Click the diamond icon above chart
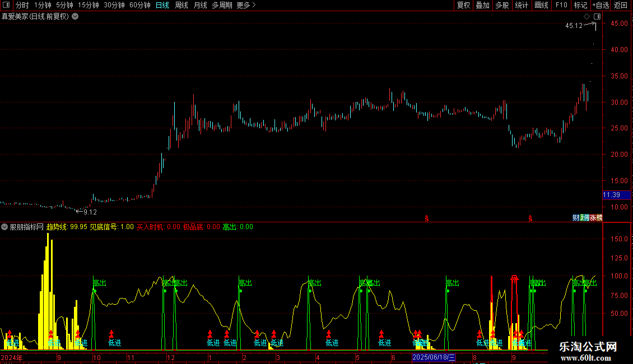This screenshot has width=633, height=364. click(x=587, y=17)
